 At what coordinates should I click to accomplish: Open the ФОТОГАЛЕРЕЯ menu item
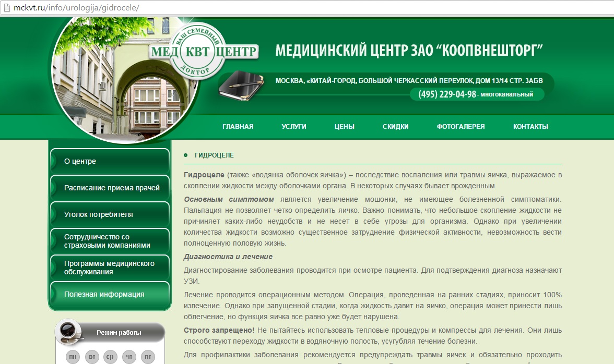tap(461, 127)
